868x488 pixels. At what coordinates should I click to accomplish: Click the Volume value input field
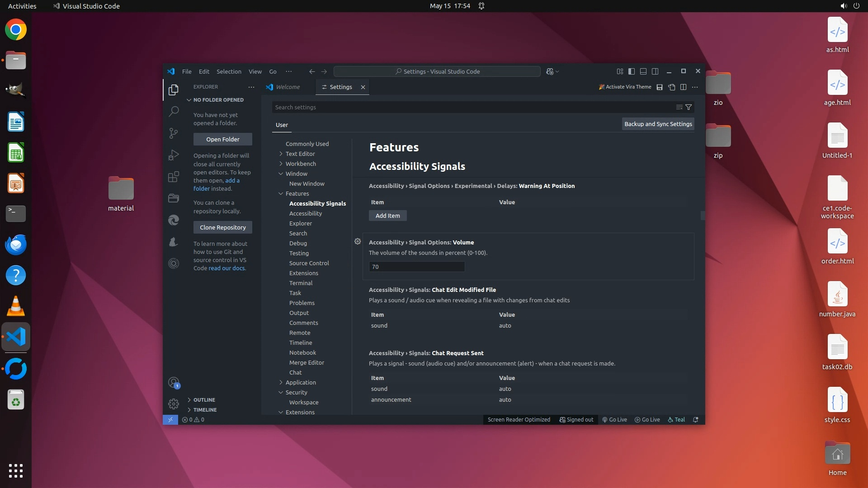click(x=416, y=267)
